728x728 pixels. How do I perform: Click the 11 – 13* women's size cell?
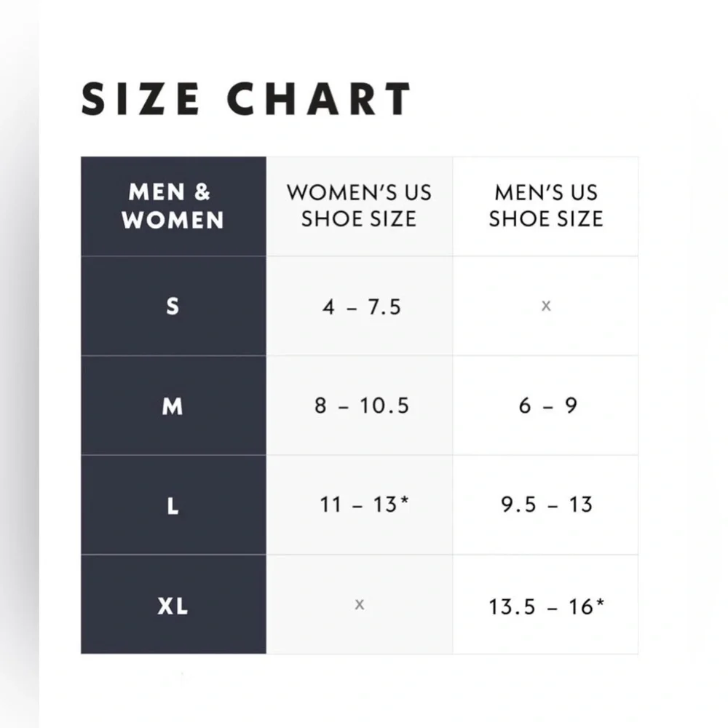[360, 505]
